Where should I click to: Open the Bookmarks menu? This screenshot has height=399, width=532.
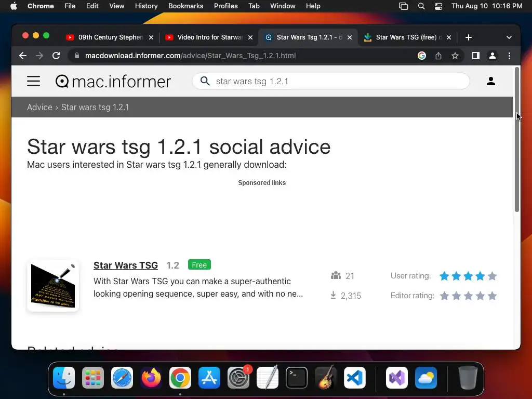[185, 6]
